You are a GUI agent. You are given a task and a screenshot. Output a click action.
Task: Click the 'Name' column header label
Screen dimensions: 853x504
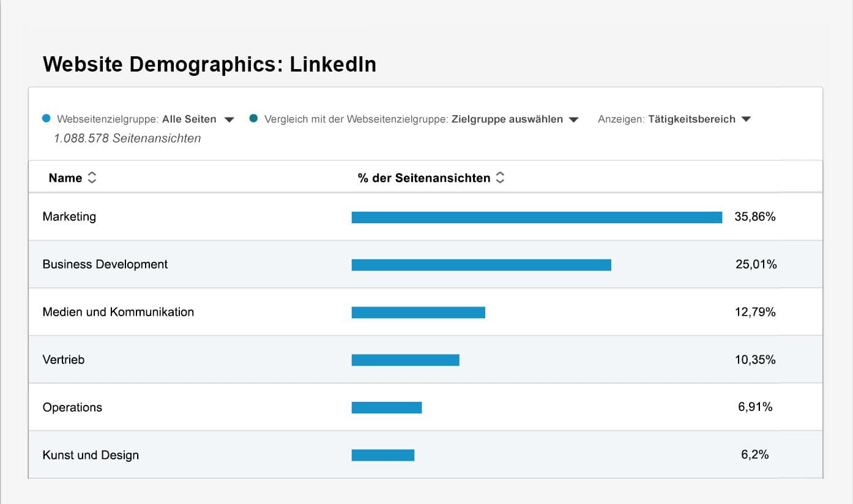point(65,178)
